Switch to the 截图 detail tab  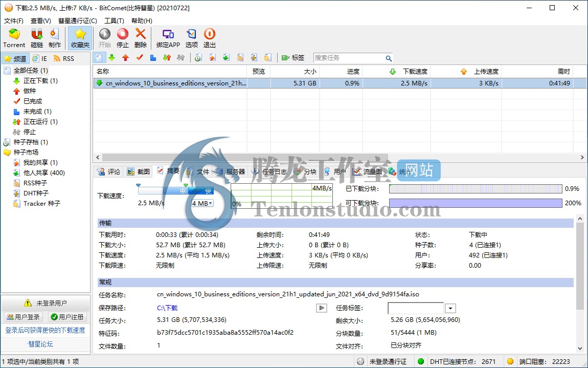coord(139,171)
